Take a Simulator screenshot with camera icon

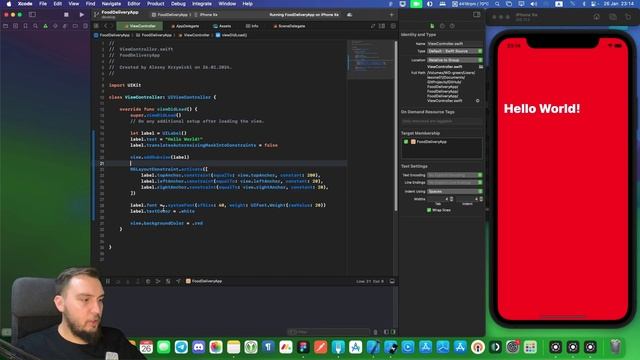click(x=613, y=17)
